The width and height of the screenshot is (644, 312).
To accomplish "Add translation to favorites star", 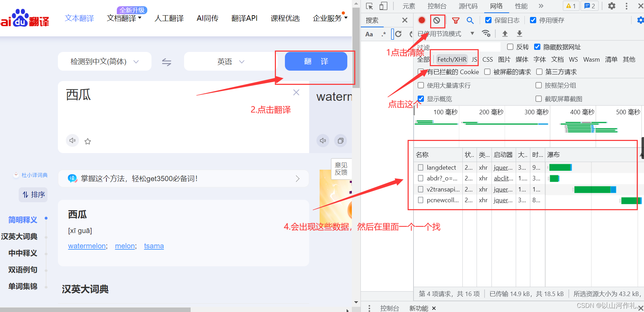I will pyautogui.click(x=88, y=141).
